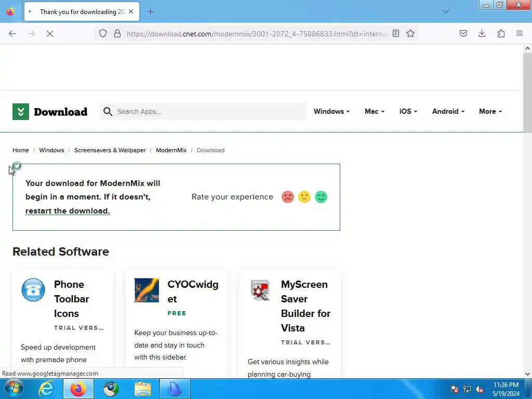The height and width of the screenshot is (399, 532).
Task: Click the URL address bar
Action: click(256, 34)
